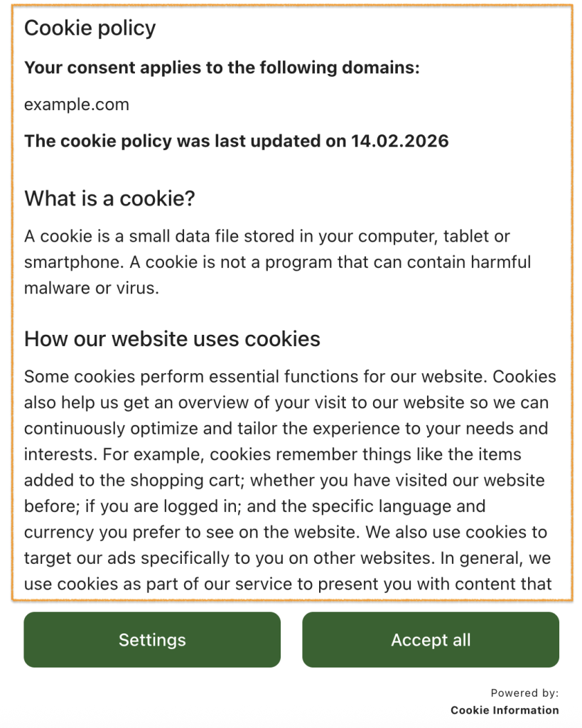The height and width of the screenshot is (728, 582).
Task: Select the "Your consent applies" bold line
Action: coord(222,68)
